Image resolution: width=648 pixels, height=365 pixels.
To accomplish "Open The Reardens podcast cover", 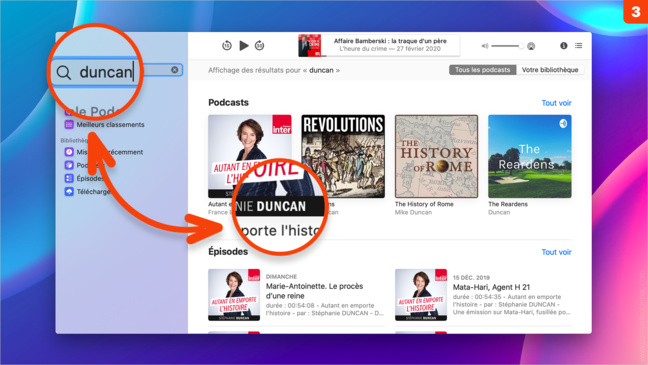I will 530,156.
